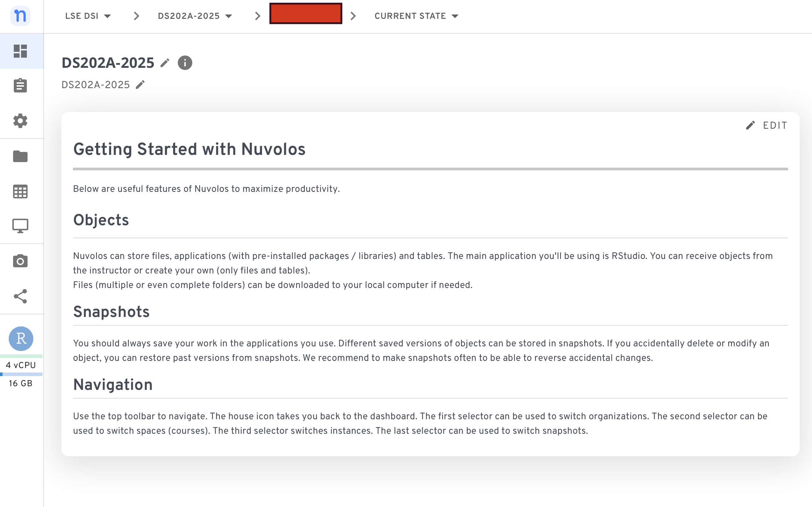
Task: Click the Nuvolos logo icon
Action: click(x=20, y=16)
